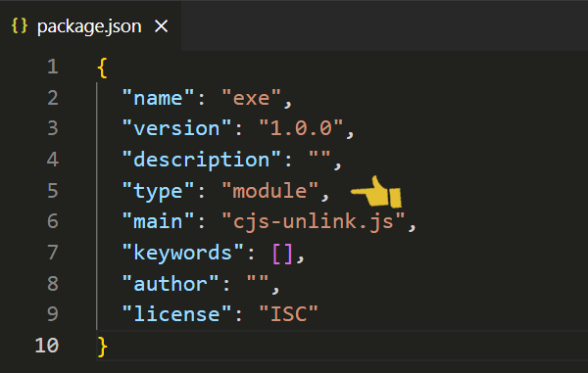Click the "1.0.0" value
The width and height of the screenshot is (588, 373).
coord(301,129)
